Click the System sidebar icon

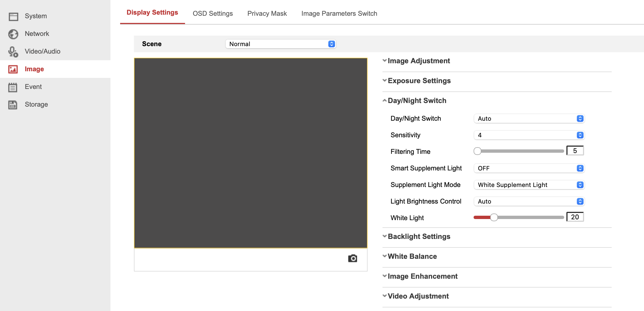13,16
